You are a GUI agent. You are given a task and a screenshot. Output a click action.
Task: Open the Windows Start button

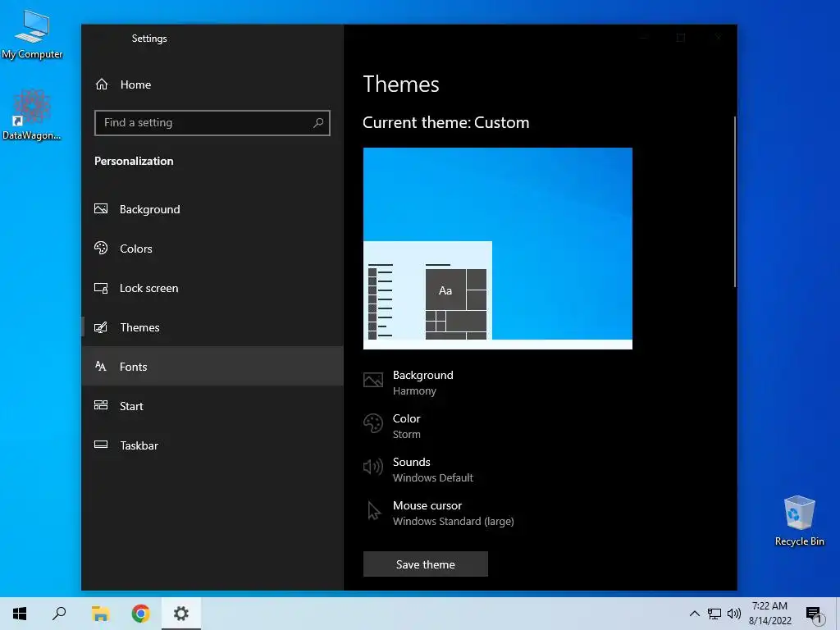click(20, 614)
